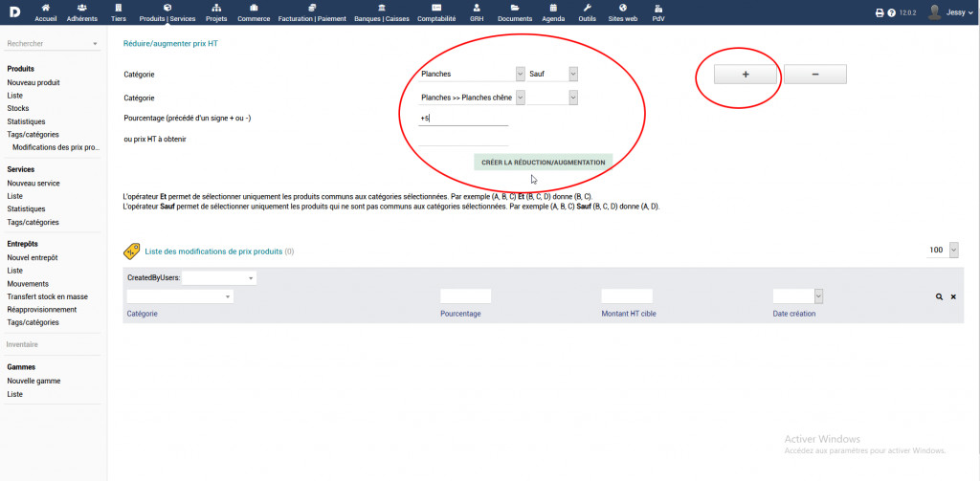Open Stocks under Produits
Viewport: 980px width, 481px height.
click(x=18, y=108)
